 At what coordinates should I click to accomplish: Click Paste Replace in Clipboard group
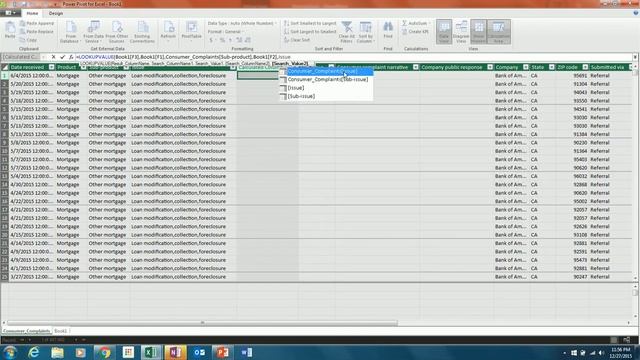point(37,31)
